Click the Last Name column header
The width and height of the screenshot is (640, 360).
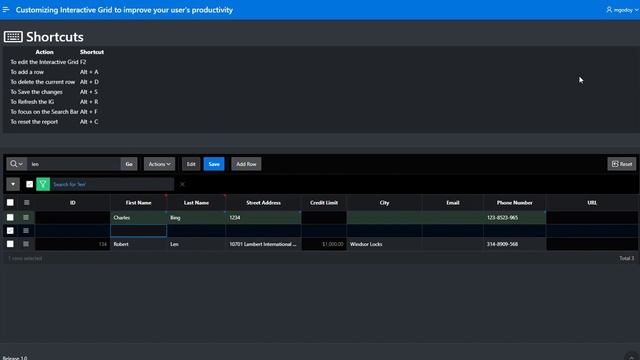[196, 202]
